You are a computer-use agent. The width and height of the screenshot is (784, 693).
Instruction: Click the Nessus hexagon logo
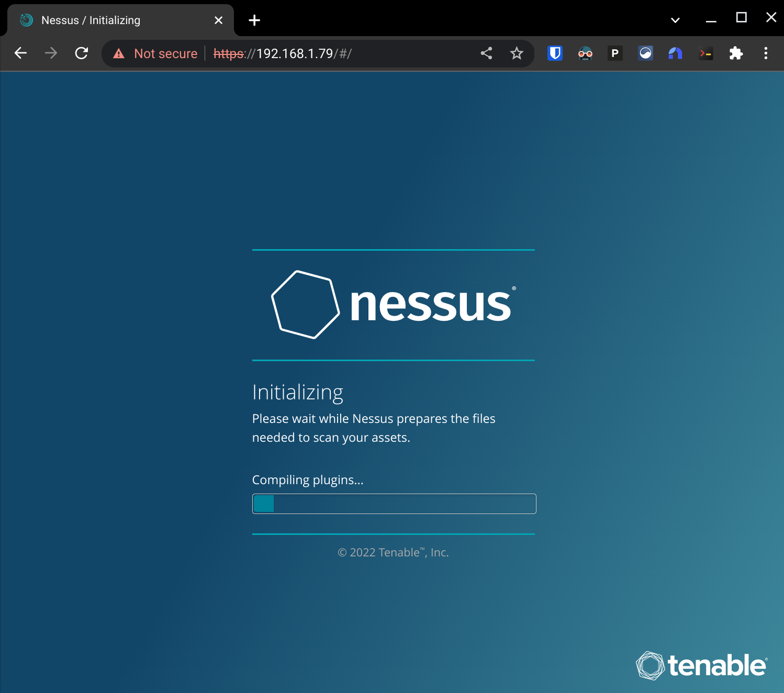[306, 305]
